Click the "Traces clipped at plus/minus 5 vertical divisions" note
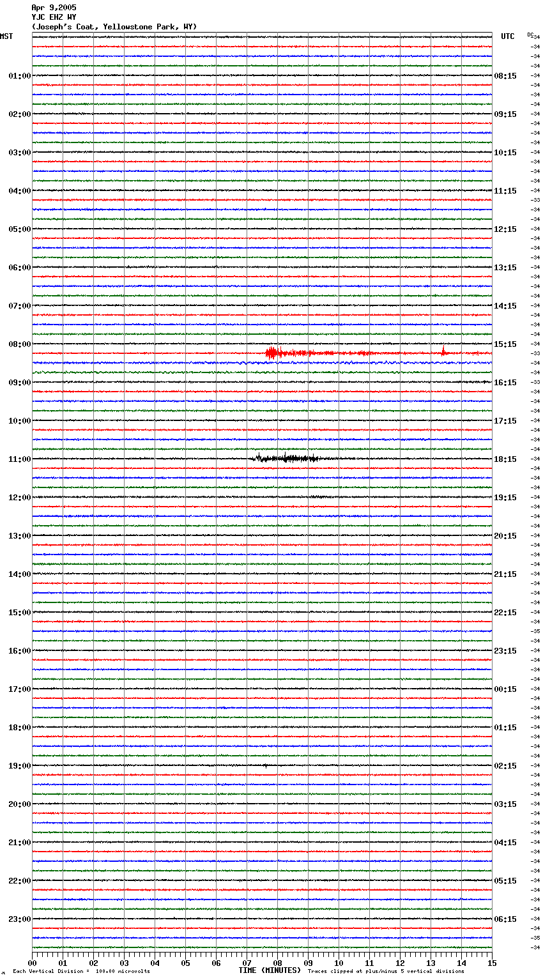 [x=386, y=971]
